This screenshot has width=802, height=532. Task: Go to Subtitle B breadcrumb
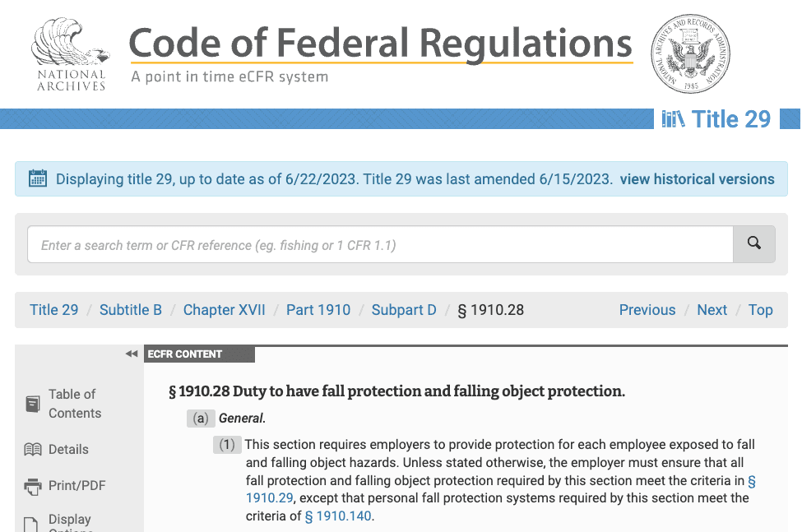click(131, 310)
